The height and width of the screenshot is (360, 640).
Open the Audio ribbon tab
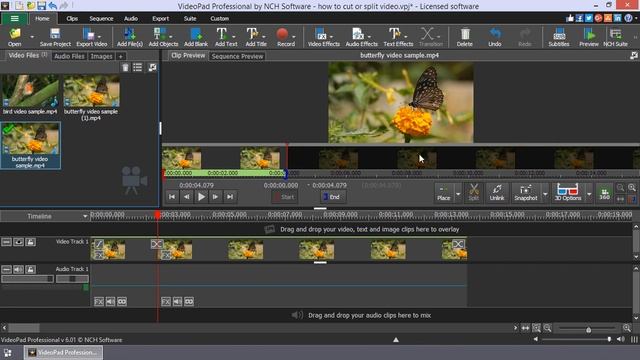[x=131, y=18]
